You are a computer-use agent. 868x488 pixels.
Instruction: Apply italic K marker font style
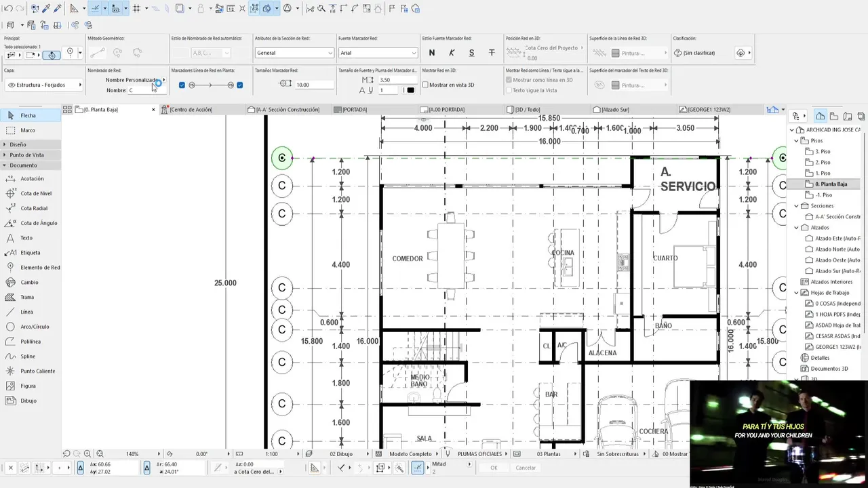tap(452, 53)
